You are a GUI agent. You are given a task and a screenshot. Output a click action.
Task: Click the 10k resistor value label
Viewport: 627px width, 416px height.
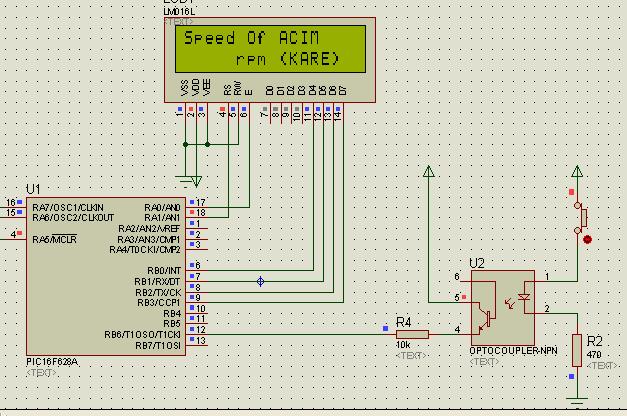tap(403, 345)
